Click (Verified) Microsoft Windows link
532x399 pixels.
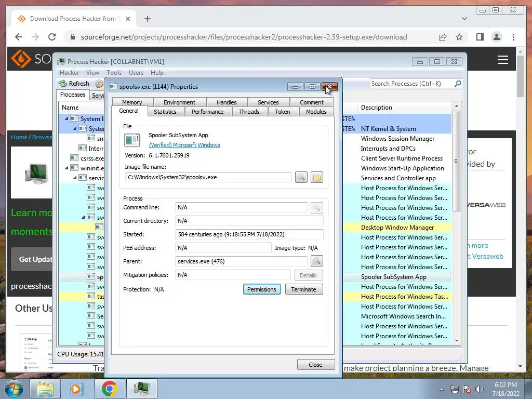[184, 145]
